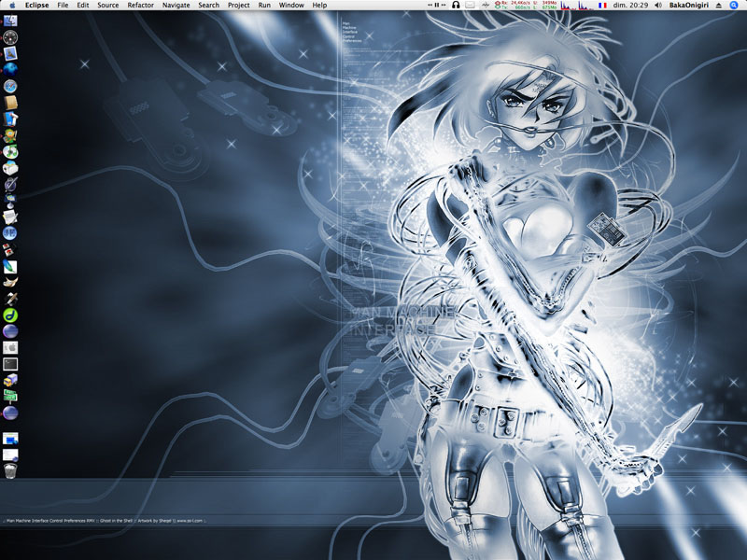Open the French flag input menu
747x560 pixels.
(602, 6)
